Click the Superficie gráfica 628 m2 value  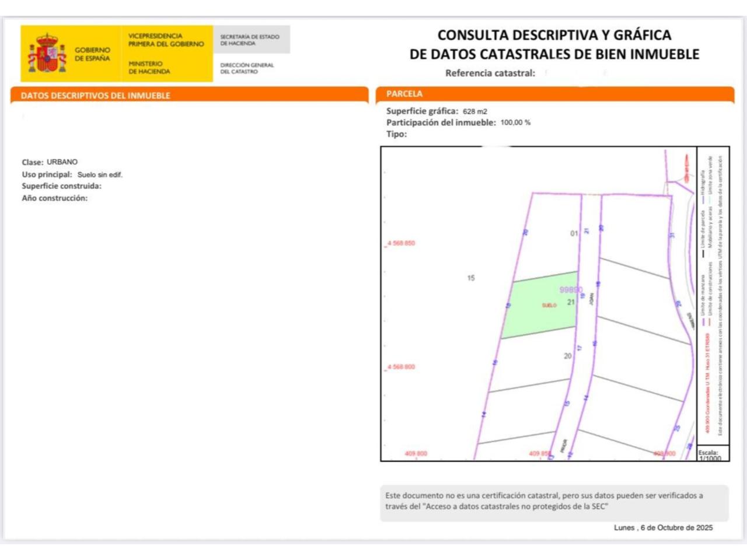point(474,111)
